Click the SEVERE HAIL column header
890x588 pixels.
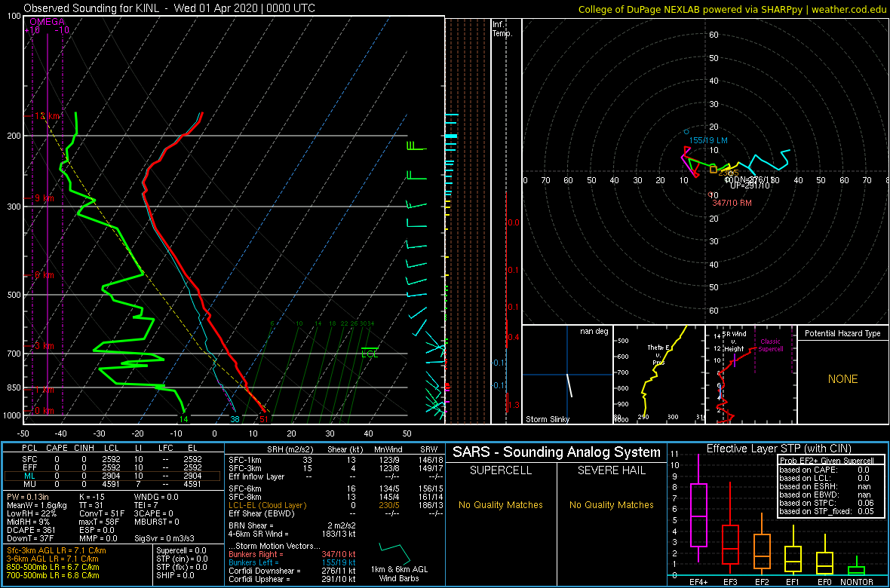coord(612,472)
